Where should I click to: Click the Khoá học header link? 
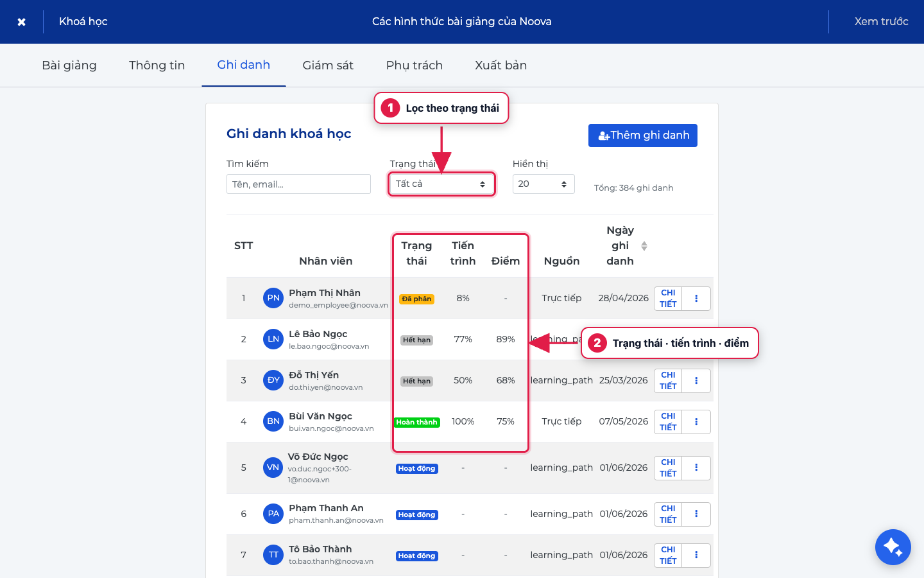coord(83,22)
